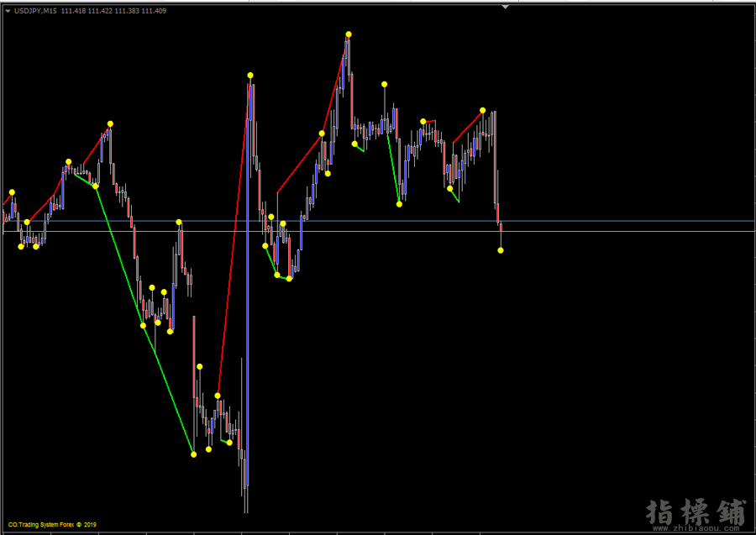
Task: Click the CO.Trading System Forex 2019 label
Action: 52,524
